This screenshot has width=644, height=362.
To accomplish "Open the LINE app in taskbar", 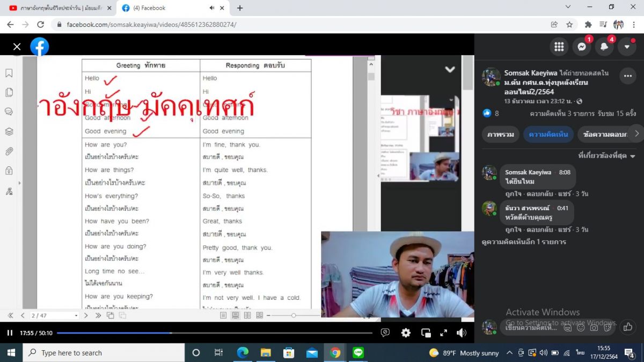I will tap(358, 352).
